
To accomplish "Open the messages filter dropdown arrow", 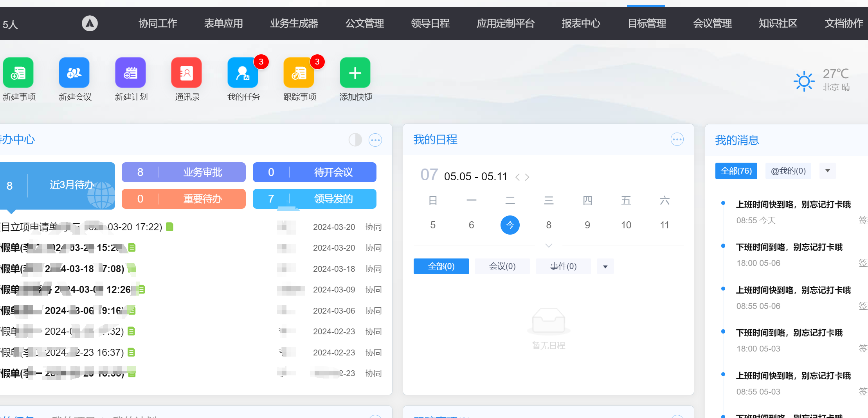I will click(x=828, y=171).
